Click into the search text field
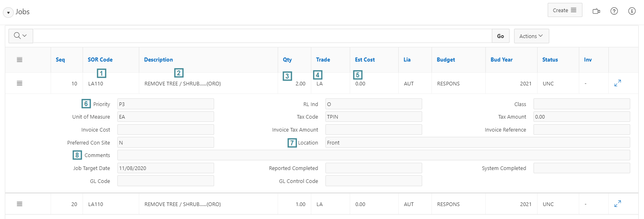This screenshot has height=219, width=644. pos(262,36)
